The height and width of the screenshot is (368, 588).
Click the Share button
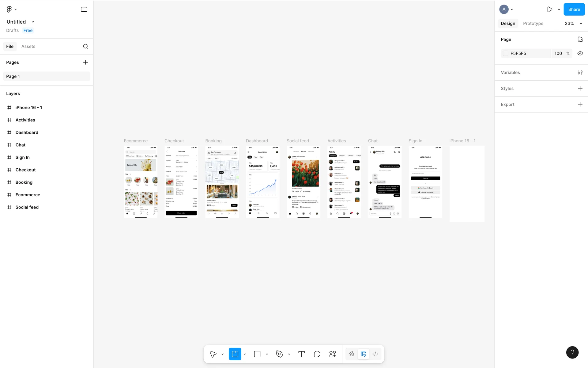coord(574,10)
